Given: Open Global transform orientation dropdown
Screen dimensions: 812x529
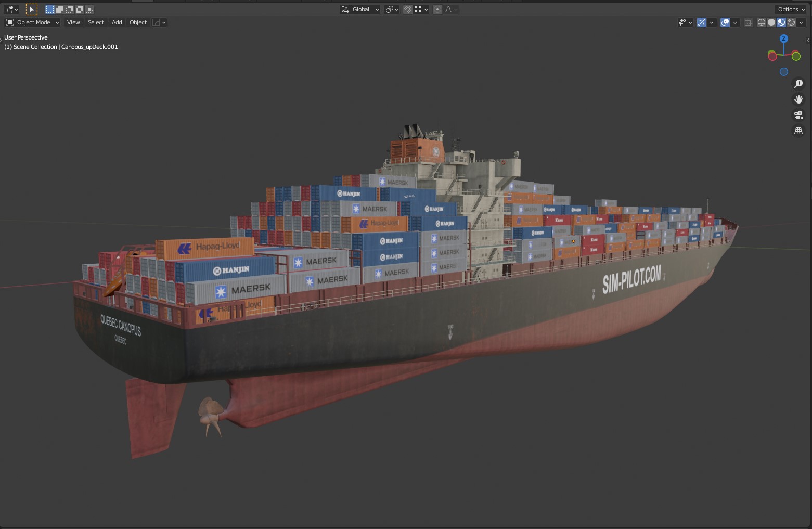Looking at the screenshot, I should pos(360,9).
